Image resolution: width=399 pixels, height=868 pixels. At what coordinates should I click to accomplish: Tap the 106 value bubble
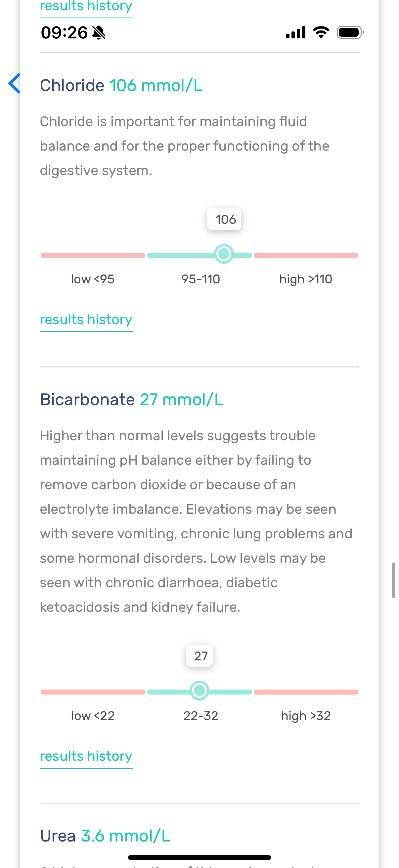click(224, 219)
